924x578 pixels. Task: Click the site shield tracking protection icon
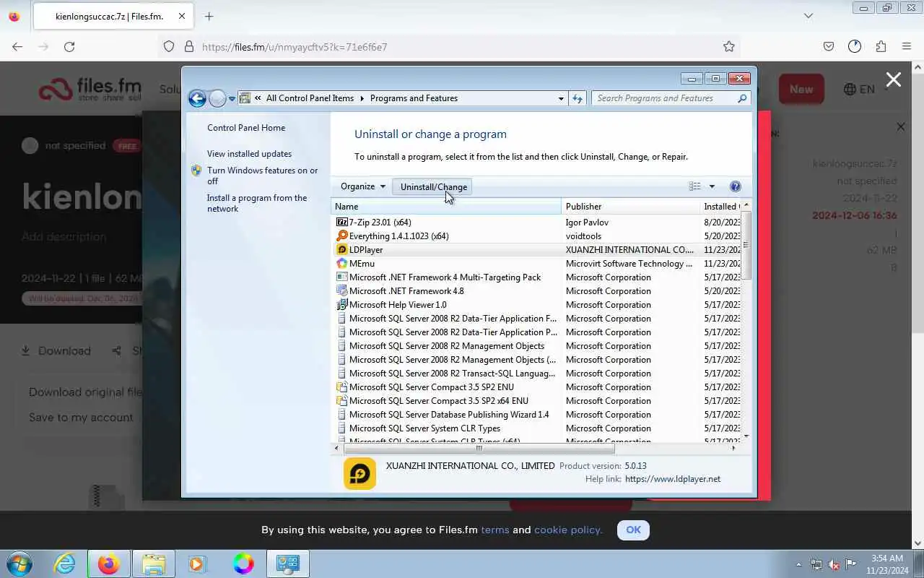(169, 46)
